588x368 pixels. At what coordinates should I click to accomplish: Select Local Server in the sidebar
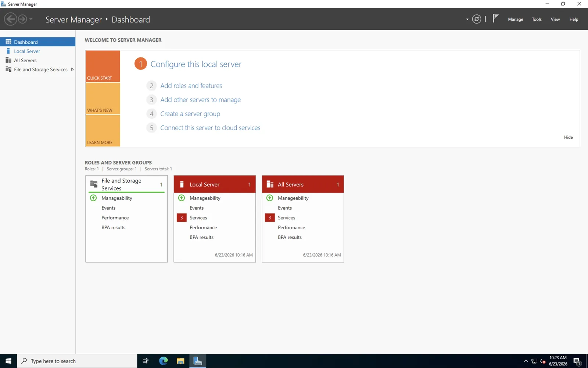click(x=37, y=51)
